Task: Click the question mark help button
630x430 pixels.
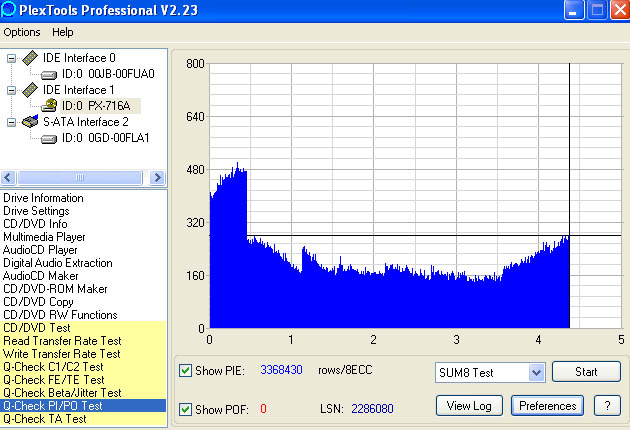Action: 608,406
